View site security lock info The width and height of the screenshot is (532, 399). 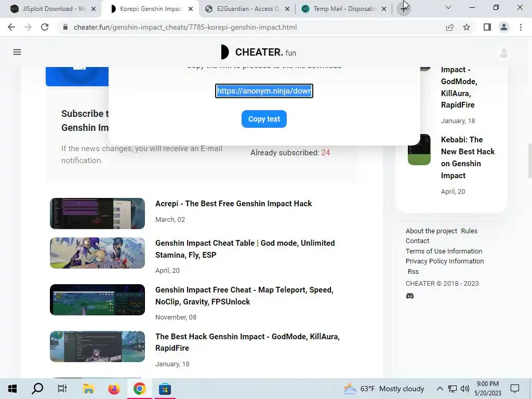[65, 27]
